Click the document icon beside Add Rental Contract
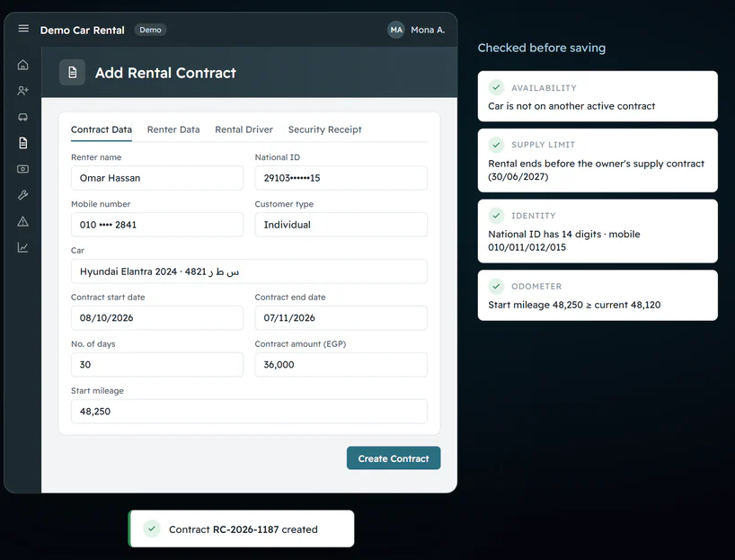 click(x=72, y=72)
